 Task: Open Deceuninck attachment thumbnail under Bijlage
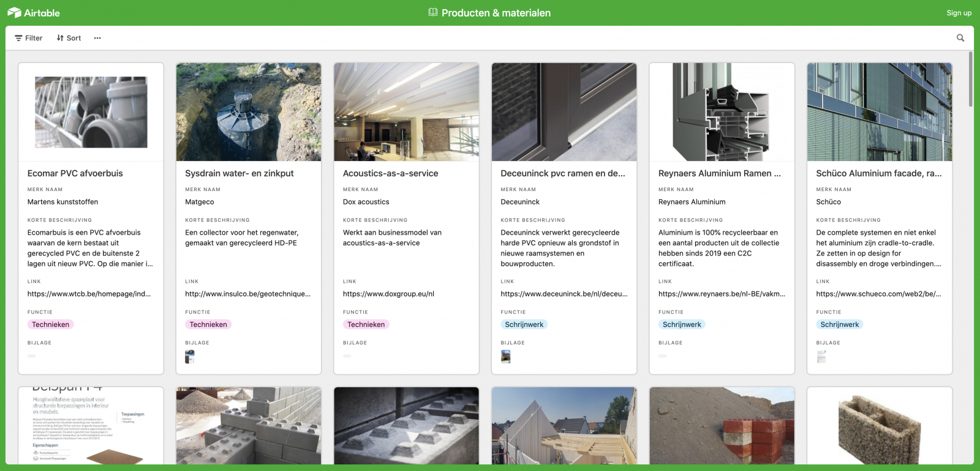coord(505,357)
